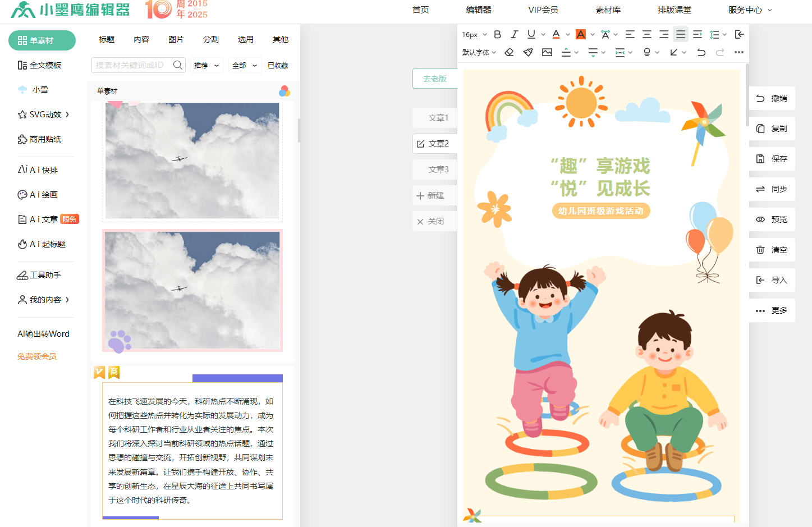The image size is (812, 527).
Task: Expand the 推荐 sort dropdown
Action: coord(207,66)
